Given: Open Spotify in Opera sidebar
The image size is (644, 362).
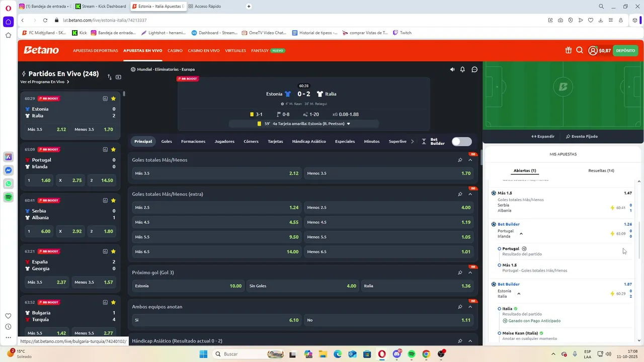Looking at the screenshot, I should click(9, 198).
